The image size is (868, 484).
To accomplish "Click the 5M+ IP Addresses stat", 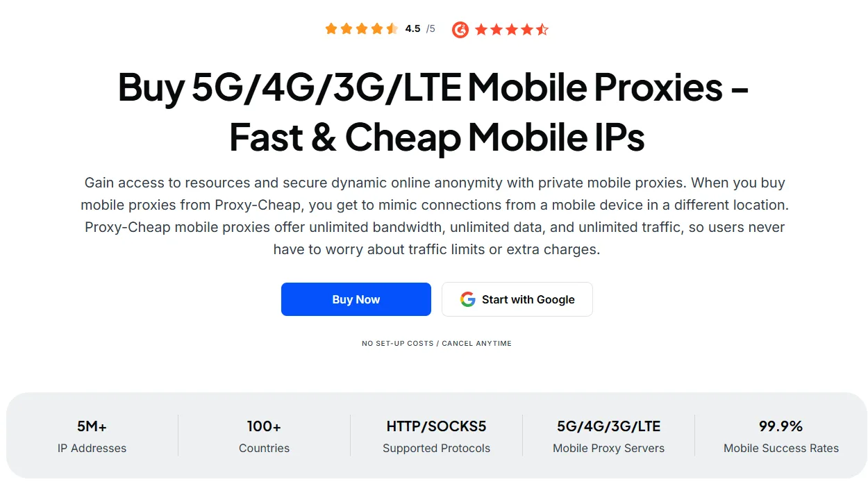I will coord(92,436).
